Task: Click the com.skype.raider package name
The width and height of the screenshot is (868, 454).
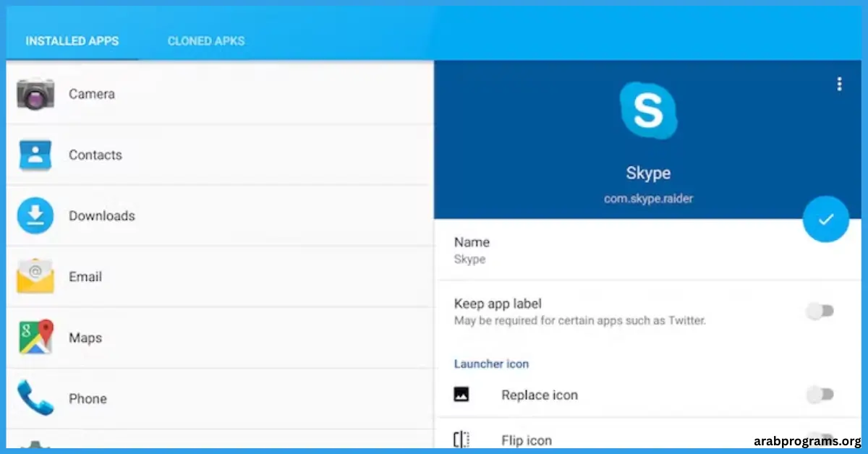Action: [x=648, y=198]
